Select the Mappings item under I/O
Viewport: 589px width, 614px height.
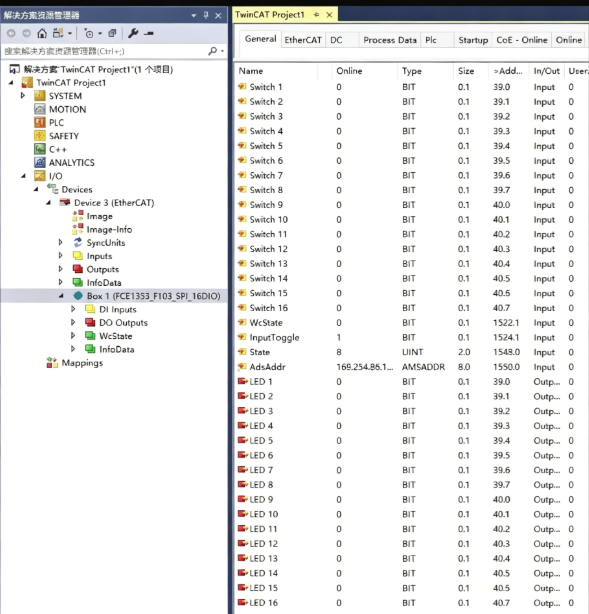[x=82, y=363]
